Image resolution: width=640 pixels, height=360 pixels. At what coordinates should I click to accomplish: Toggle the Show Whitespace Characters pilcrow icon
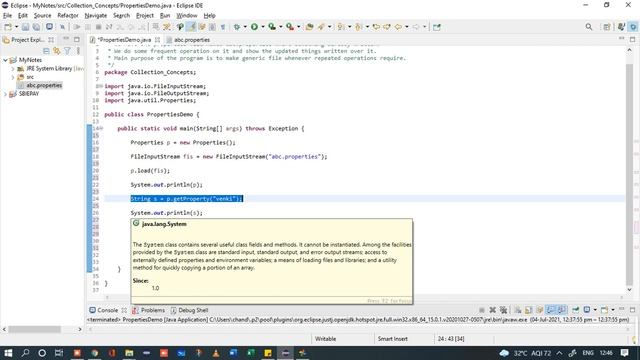223,27
